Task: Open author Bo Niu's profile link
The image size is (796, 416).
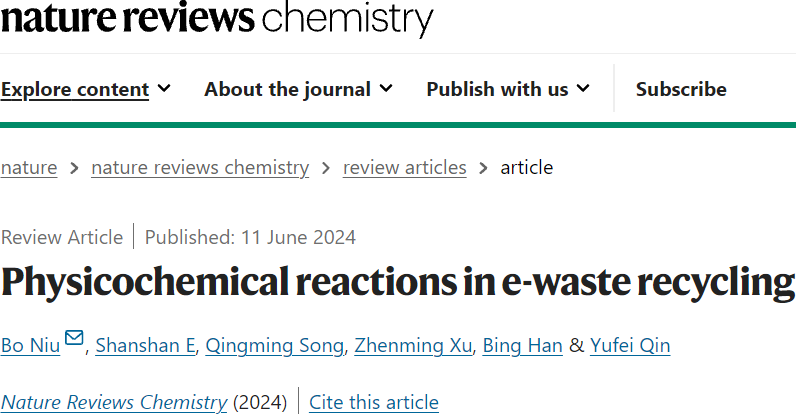Action: pos(30,345)
